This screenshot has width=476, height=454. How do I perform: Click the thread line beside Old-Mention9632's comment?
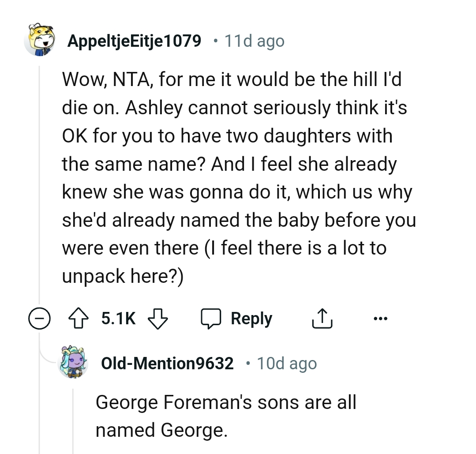point(74,419)
